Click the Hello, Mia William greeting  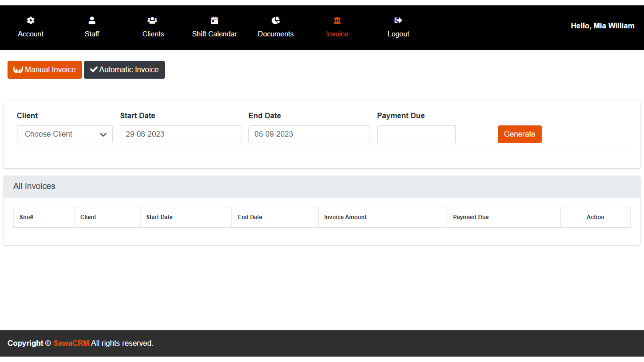pos(602,26)
